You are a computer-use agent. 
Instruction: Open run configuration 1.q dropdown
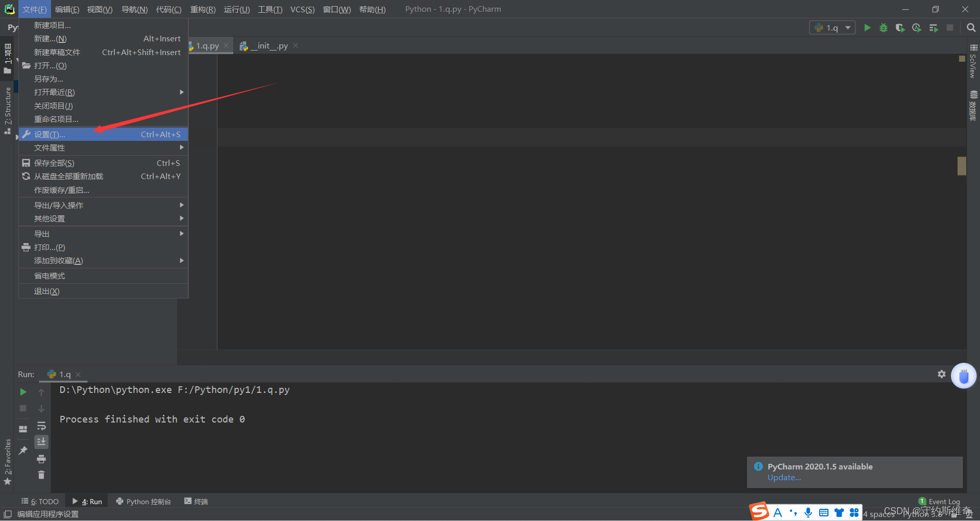[x=832, y=28]
